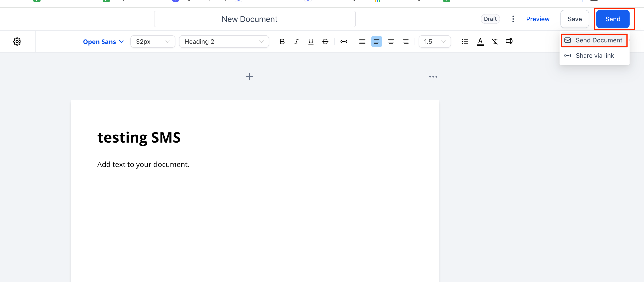
Task: Click the text field insert icon
Action: [509, 41]
